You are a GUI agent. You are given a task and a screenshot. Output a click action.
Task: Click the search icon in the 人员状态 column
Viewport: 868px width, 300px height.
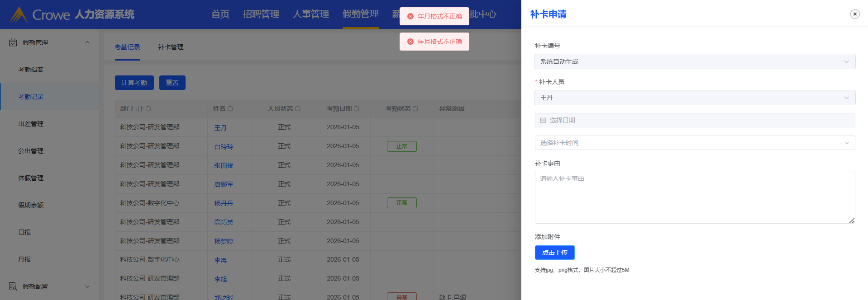(298, 109)
